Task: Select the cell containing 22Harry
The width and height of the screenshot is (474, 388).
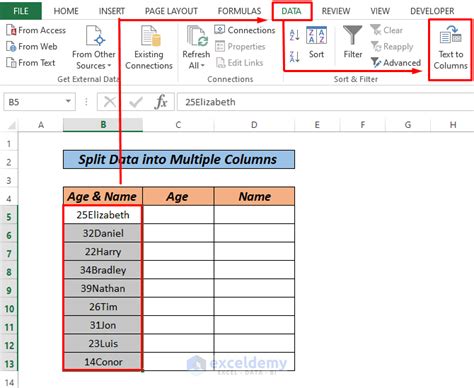Action: pos(103,251)
